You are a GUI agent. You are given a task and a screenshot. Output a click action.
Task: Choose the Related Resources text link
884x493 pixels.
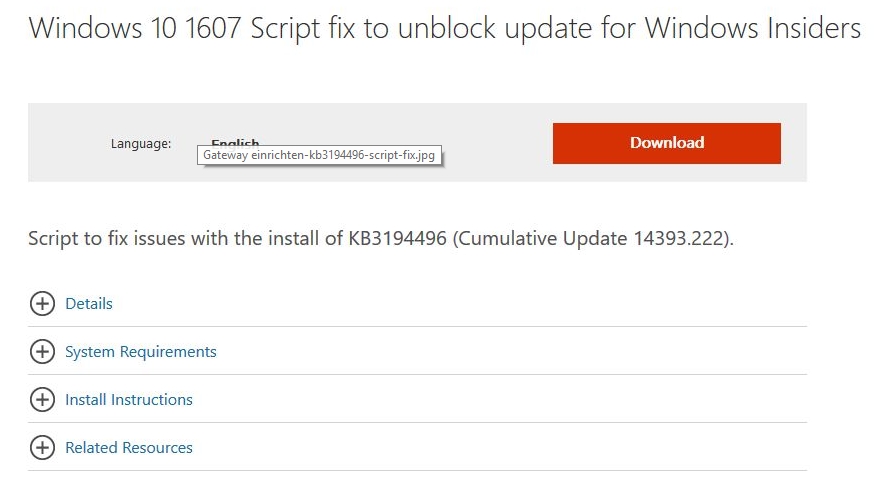129,447
